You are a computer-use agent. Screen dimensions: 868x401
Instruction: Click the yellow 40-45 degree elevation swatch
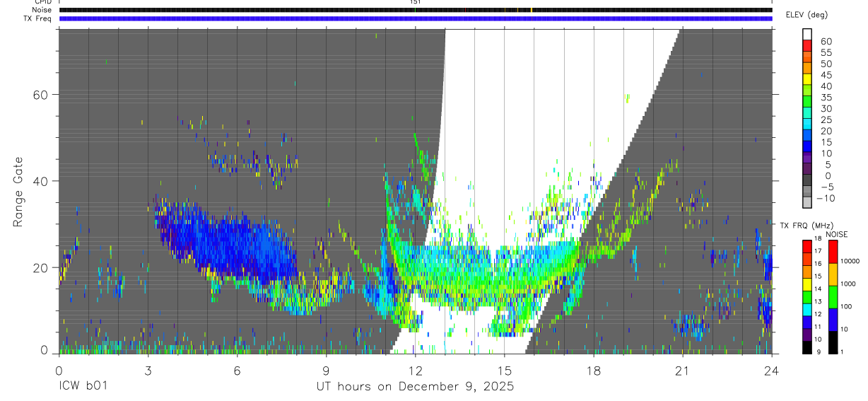click(x=807, y=79)
